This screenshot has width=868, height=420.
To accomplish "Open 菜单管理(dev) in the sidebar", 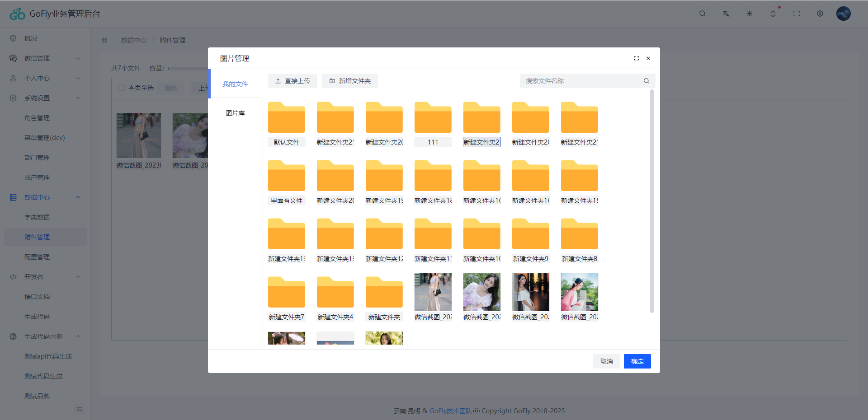I will pyautogui.click(x=45, y=138).
